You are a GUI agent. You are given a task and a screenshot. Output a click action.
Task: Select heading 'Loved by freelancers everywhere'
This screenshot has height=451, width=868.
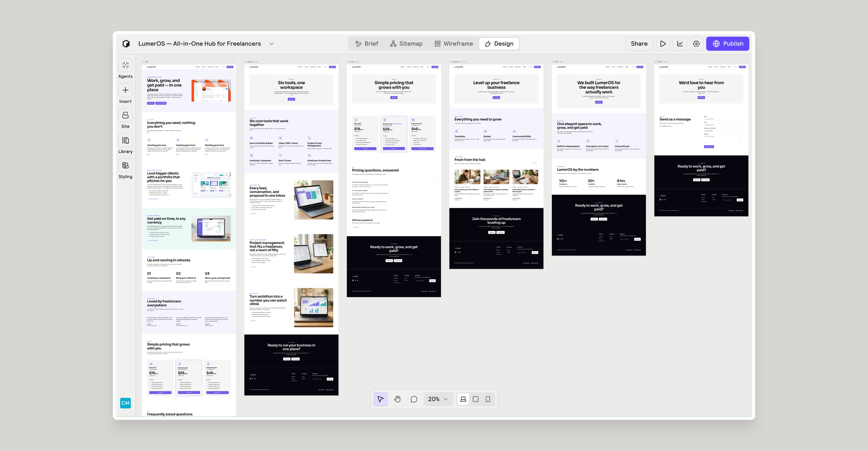[164, 303]
